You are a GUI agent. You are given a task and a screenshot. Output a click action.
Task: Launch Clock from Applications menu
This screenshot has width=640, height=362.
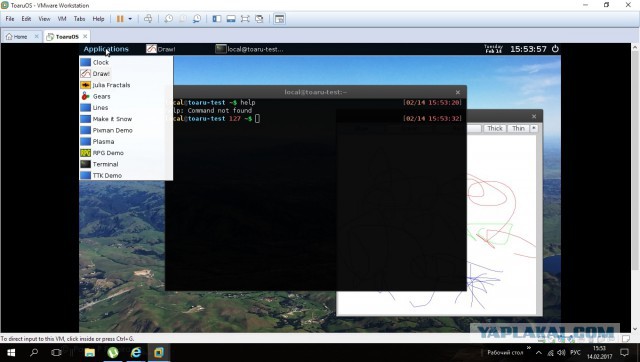point(126,62)
